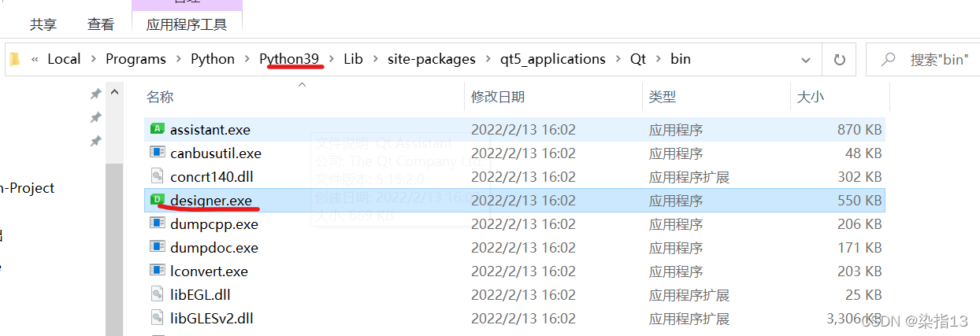This screenshot has width=980, height=336.
Task: Click the refresh button beside address bar
Action: pyautogui.click(x=840, y=59)
